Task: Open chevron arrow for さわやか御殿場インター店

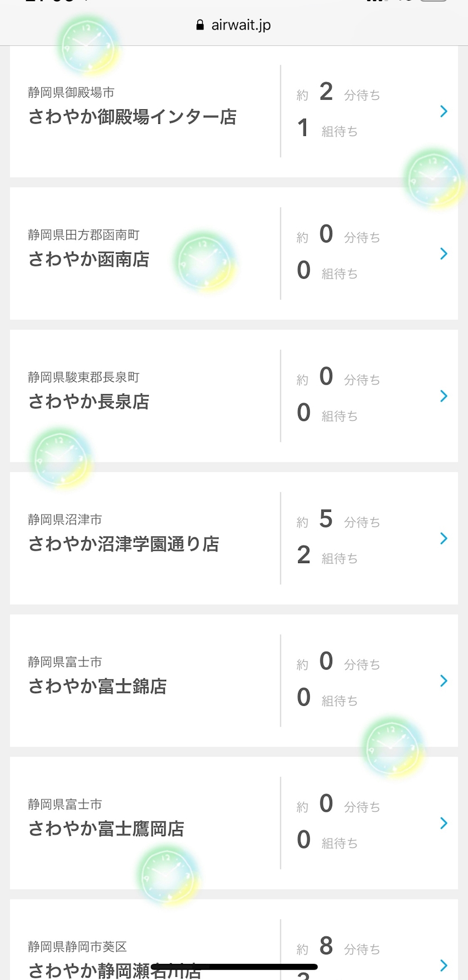Action: click(x=443, y=111)
